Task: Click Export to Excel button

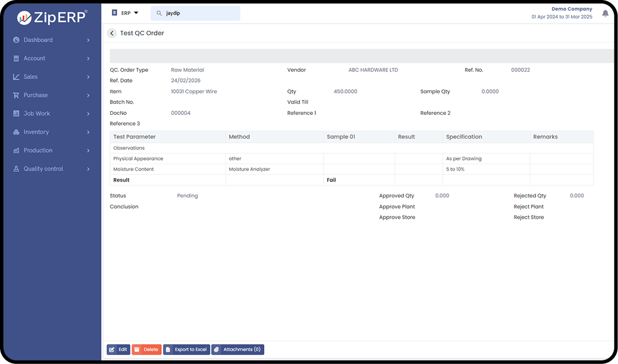Action: 186,350
